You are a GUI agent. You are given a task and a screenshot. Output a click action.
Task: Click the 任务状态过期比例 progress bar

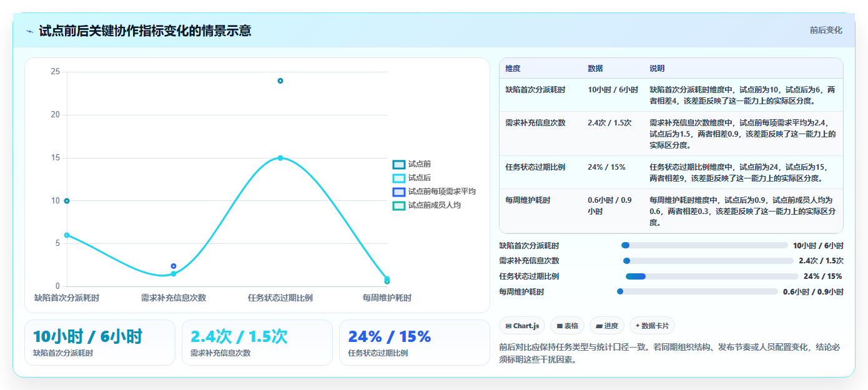[x=712, y=276]
